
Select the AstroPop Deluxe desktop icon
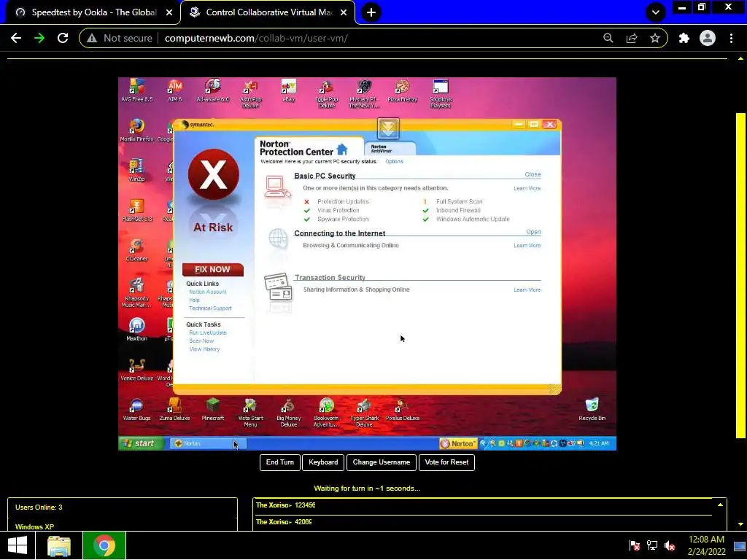[251, 93]
